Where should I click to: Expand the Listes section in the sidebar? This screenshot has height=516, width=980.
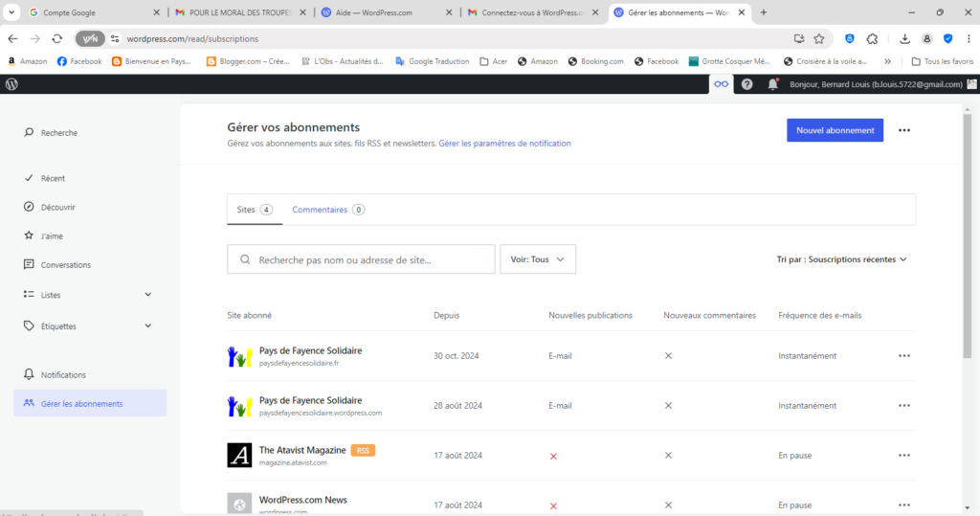click(147, 295)
